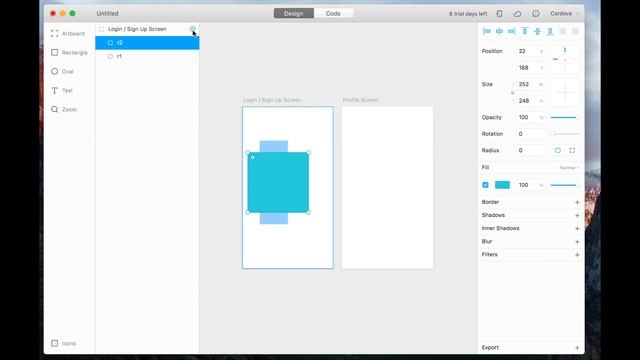Align selection vertical centers
640x360 pixels.
[537, 31]
